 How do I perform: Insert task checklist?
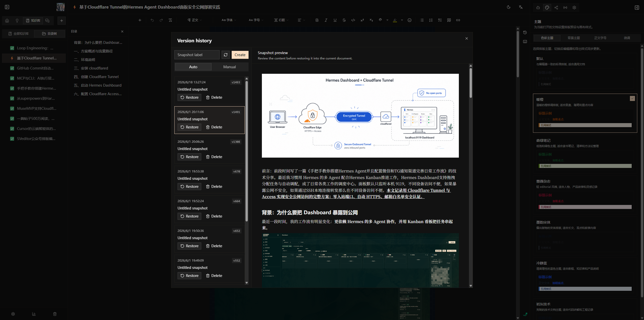[440, 20]
